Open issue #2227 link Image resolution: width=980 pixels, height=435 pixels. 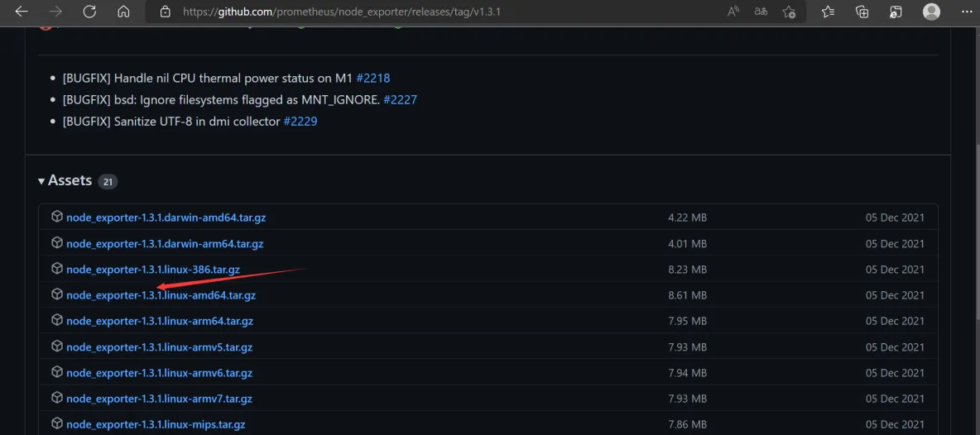point(400,99)
